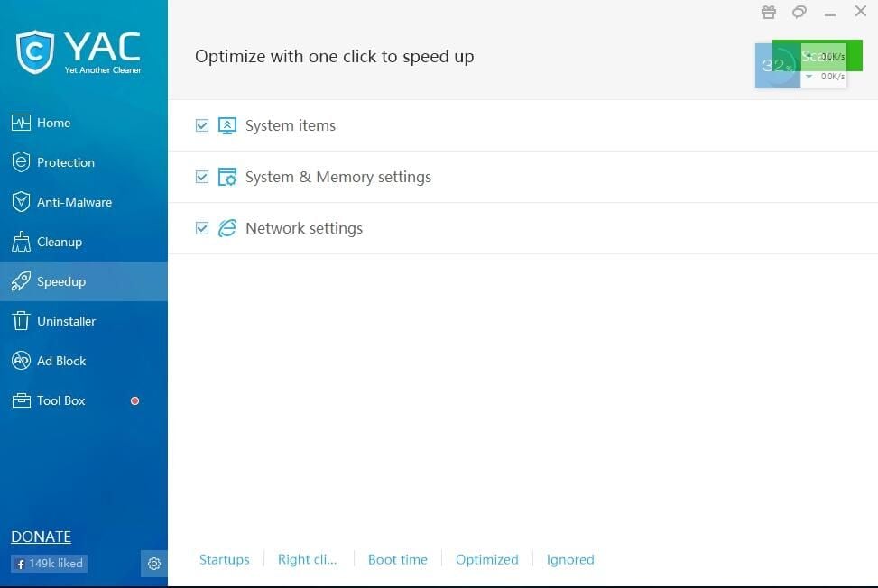This screenshot has width=878, height=588.
Task: Open the Home section
Action: point(83,123)
